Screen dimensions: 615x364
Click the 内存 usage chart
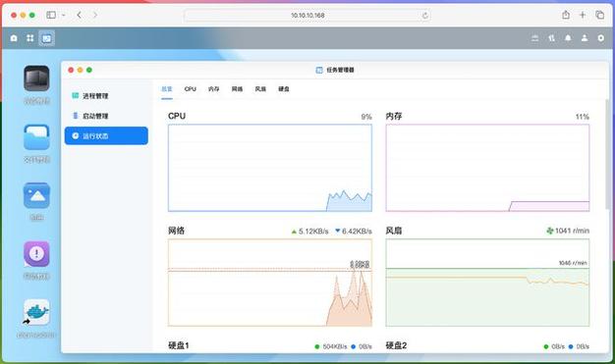pyautogui.click(x=487, y=168)
